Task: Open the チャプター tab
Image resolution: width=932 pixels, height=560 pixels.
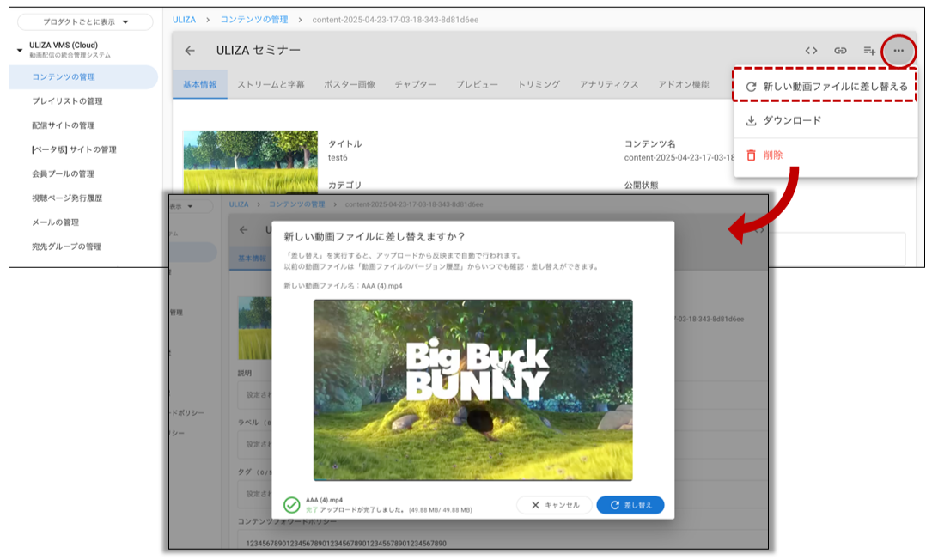Action: pyautogui.click(x=416, y=84)
